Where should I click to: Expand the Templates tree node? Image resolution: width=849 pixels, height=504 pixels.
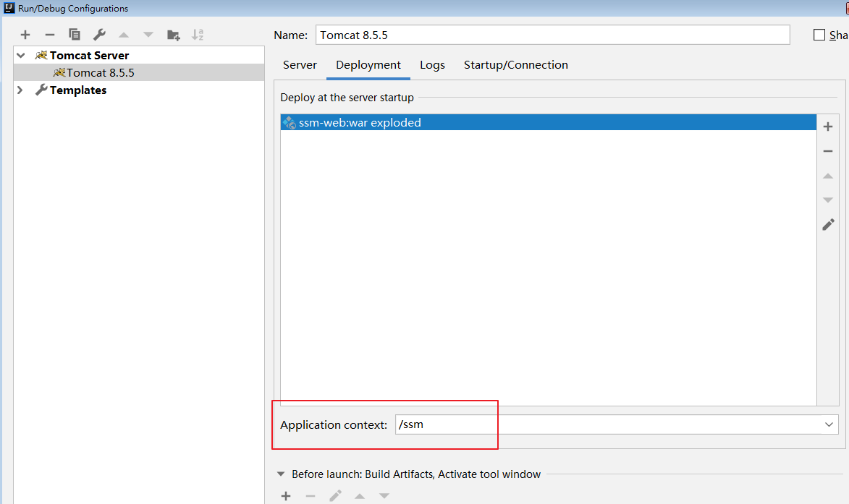(20, 90)
